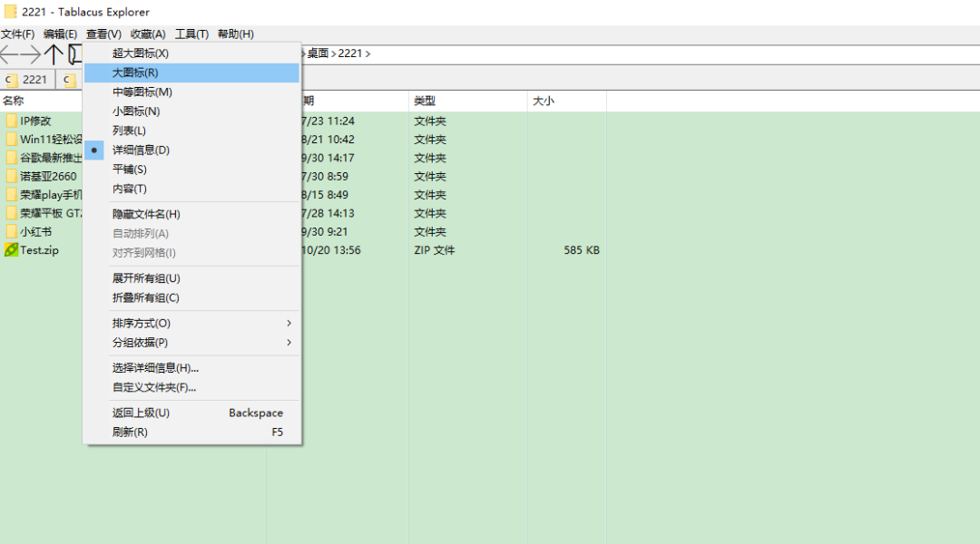
Task: Open 选择详细信息(H)... dialog
Action: tap(191, 368)
